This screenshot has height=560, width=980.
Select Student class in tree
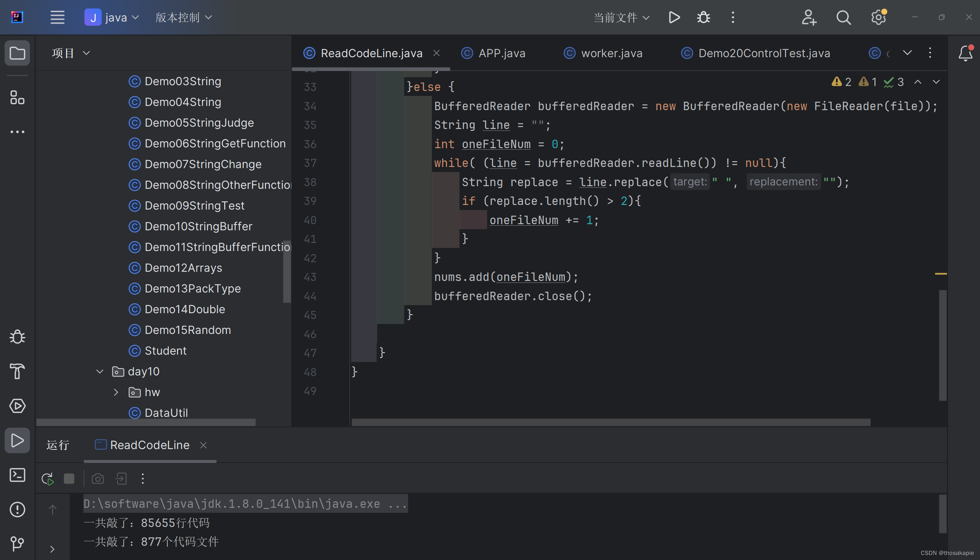point(157,351)
